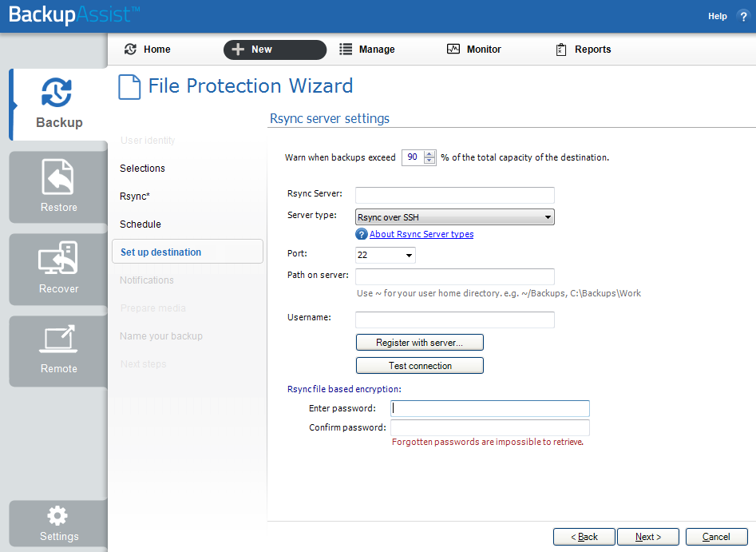Open the Backup section in sidebar
The width and height of the screenshot is (756, 552).
tap(58, 104)
